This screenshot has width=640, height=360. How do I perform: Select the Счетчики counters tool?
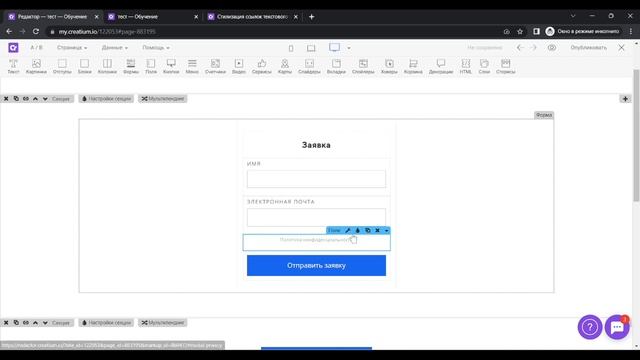(x=215, y=66)
